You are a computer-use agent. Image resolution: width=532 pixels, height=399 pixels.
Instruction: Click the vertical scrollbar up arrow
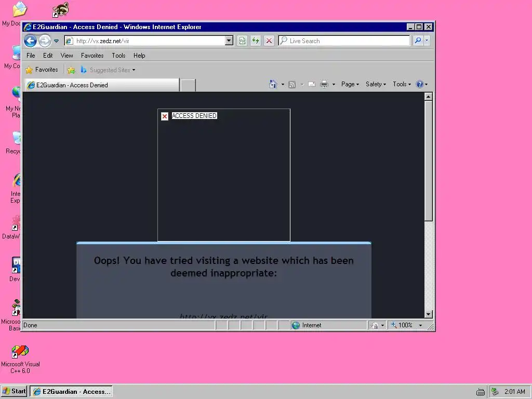coord(429,97)
